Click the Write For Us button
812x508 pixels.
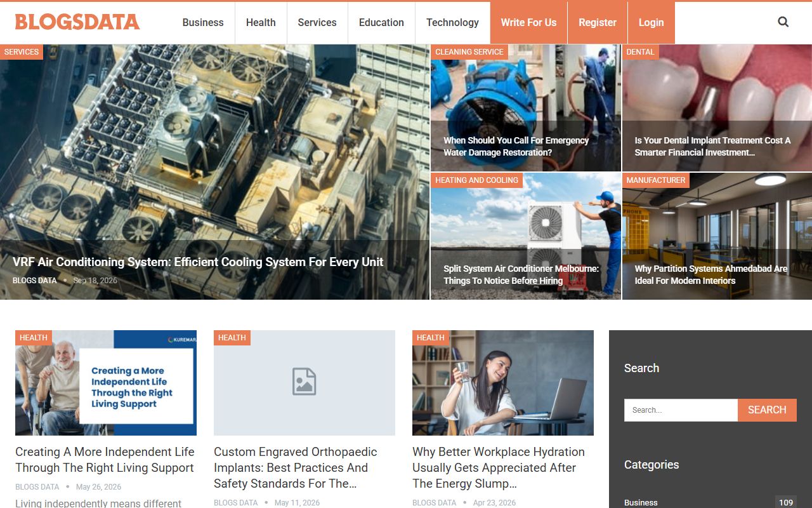coord(528,22)
